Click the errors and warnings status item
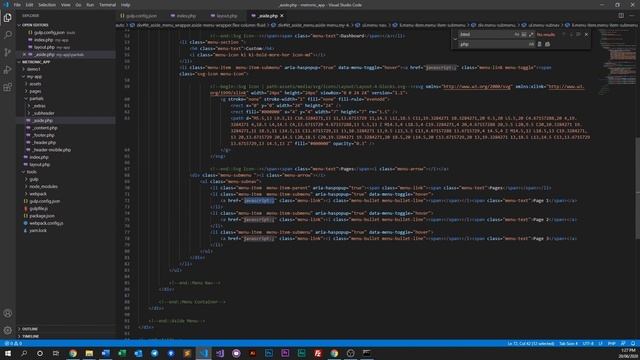The image size is (640, 360). (13, 344)
